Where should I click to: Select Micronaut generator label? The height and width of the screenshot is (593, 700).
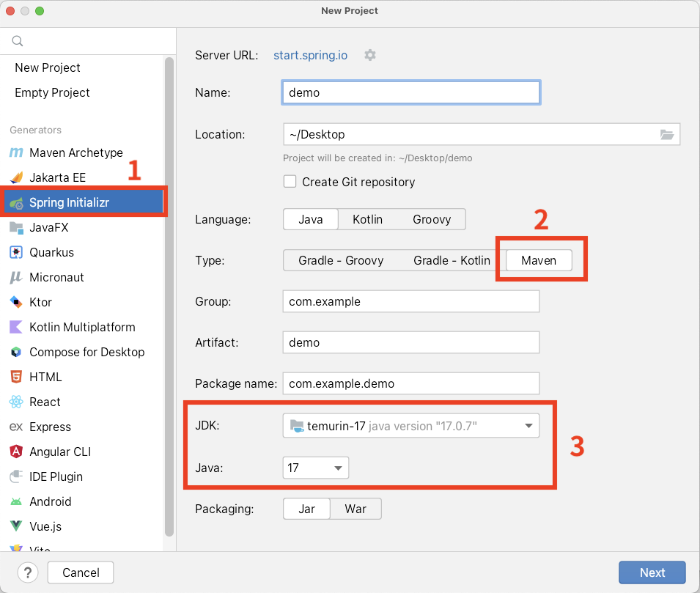click(x=56, y=277)
